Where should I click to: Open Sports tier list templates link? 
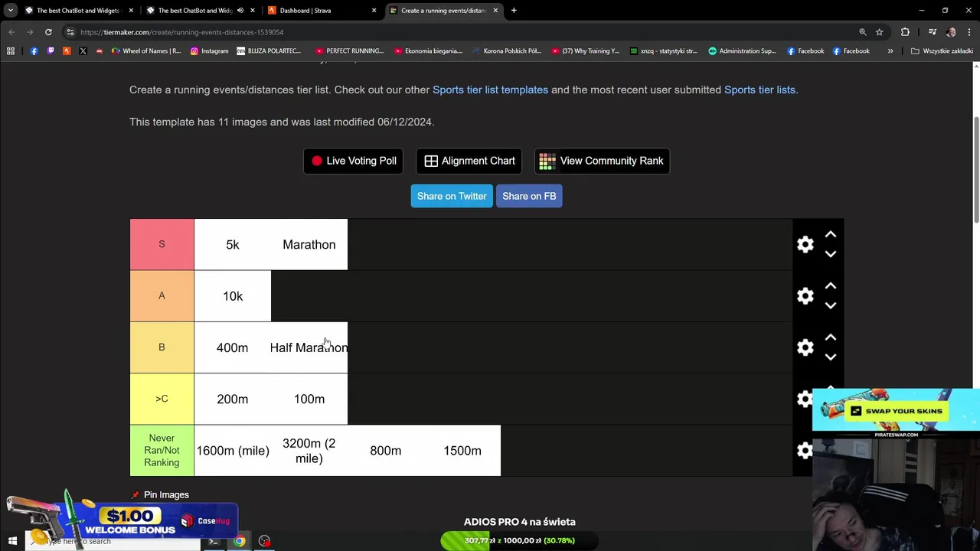pos(490,90)
